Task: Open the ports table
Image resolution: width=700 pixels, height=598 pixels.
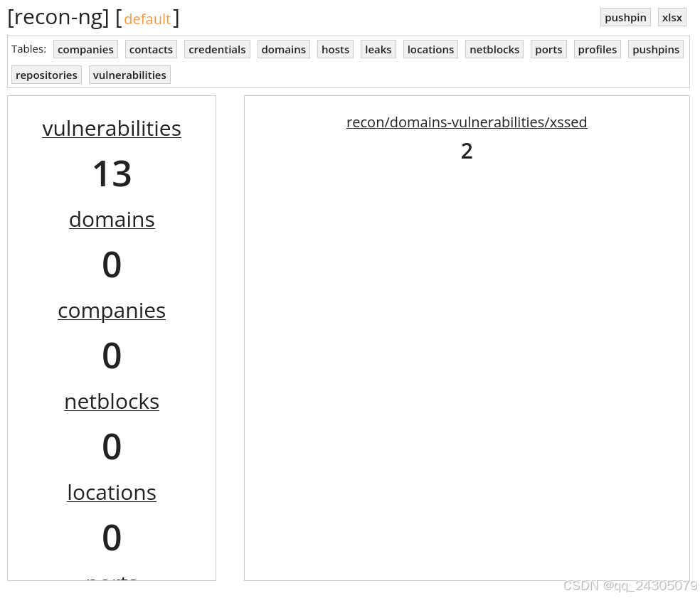Action: (548, 49)
